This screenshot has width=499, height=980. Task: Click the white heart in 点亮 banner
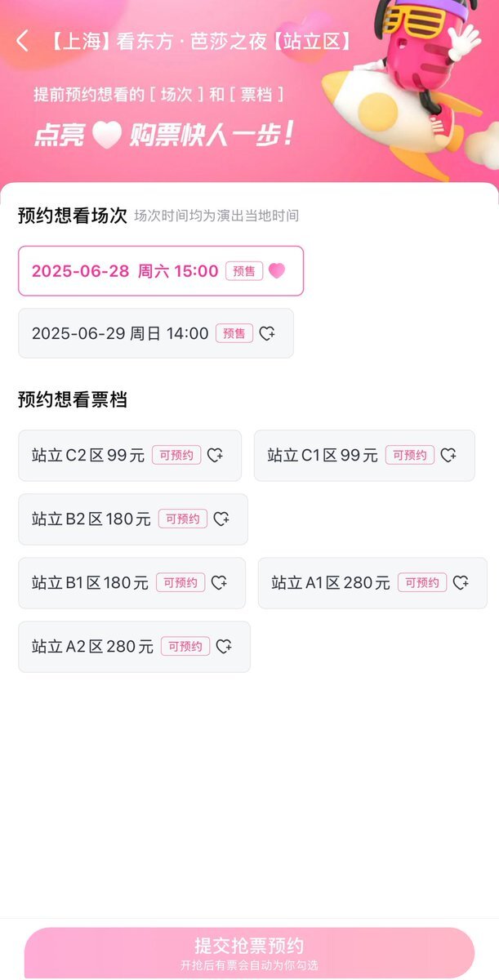(x=106, y=135)
